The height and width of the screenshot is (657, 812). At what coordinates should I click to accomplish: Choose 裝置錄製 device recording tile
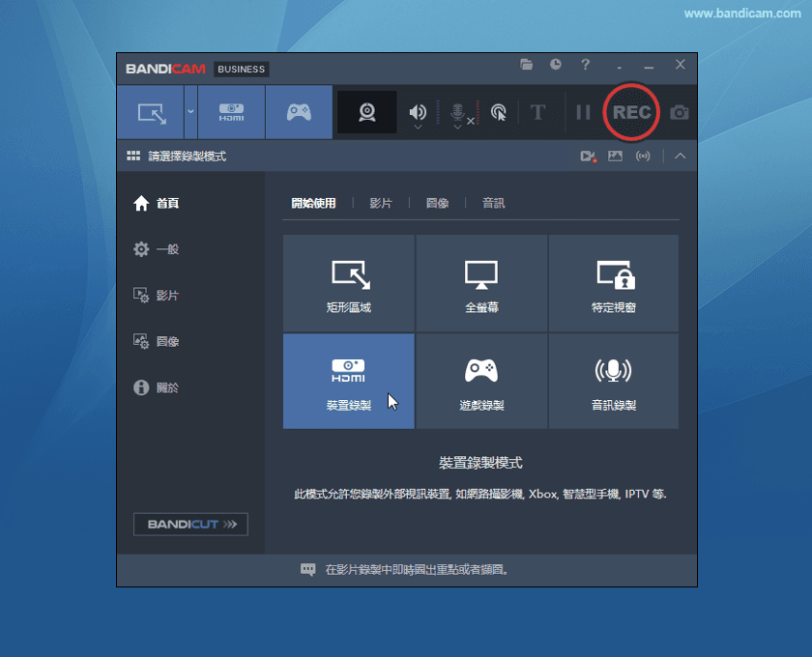coord(349,381)
